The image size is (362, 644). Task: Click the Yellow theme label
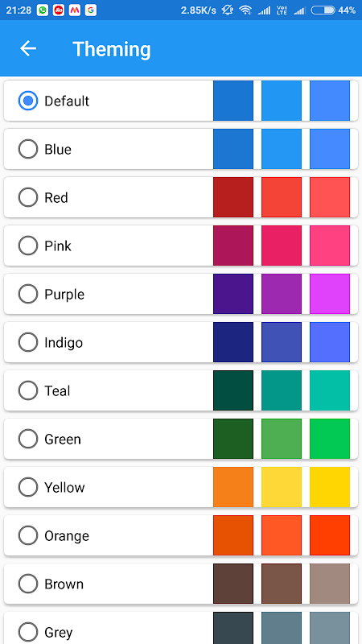(x=64, y=488)
